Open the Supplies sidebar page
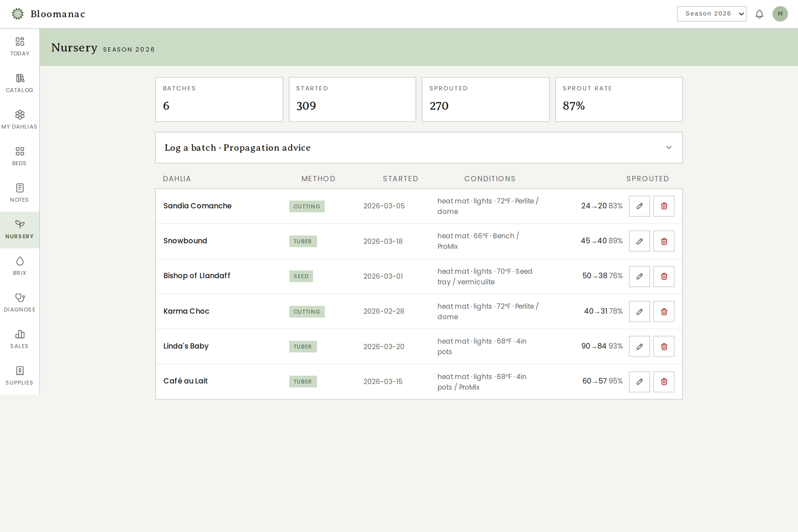 click(20, 376)
